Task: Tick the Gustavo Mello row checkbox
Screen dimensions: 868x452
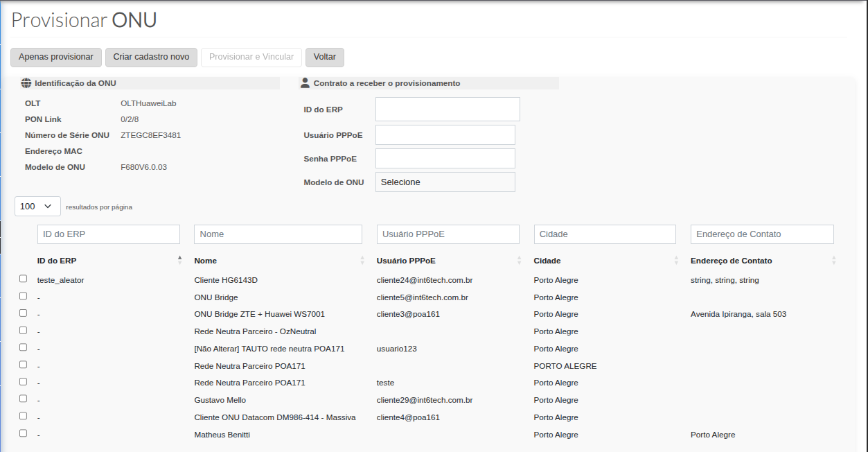Action: [x=24, y=399]
